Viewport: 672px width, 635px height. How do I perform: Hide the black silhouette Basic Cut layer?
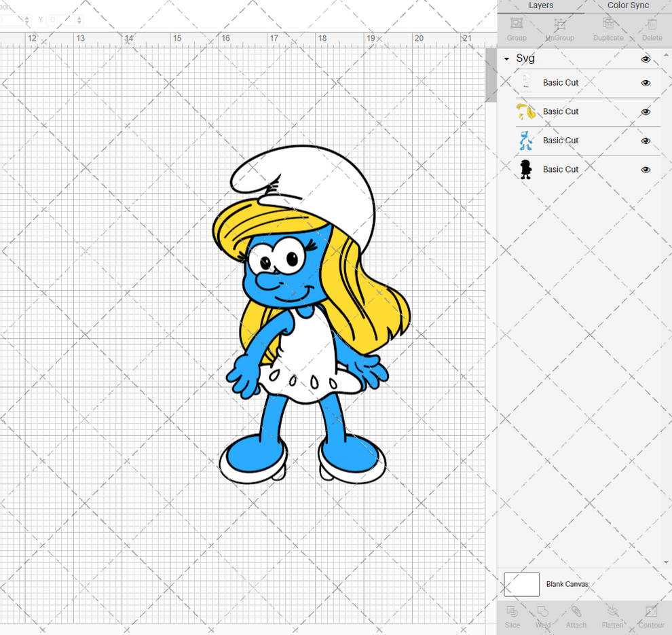click(x=646, y=169)
